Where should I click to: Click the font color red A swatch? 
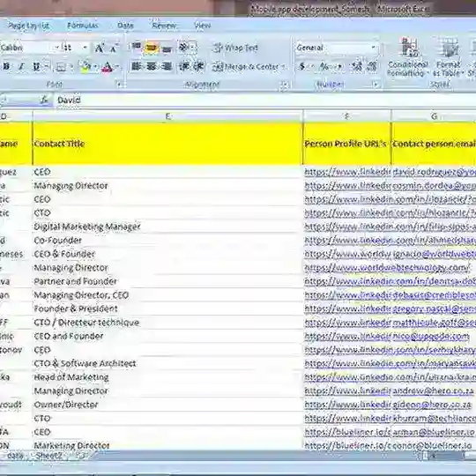108,66
